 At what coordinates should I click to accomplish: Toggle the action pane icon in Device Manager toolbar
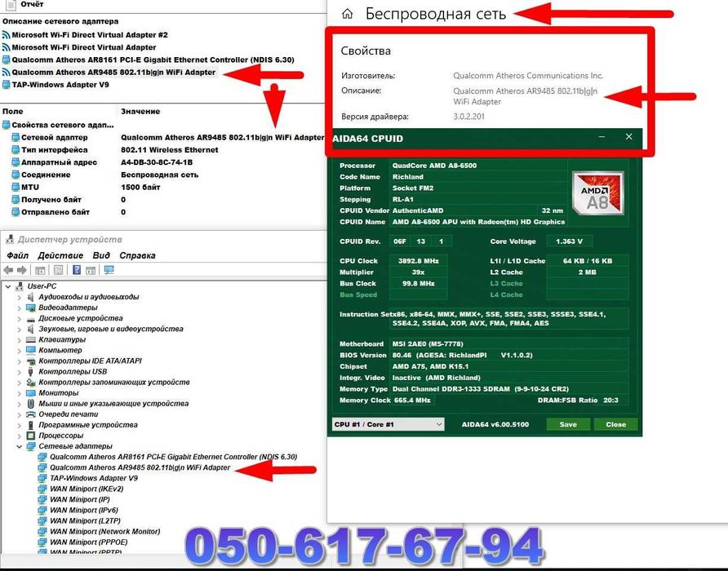(91, 270)
